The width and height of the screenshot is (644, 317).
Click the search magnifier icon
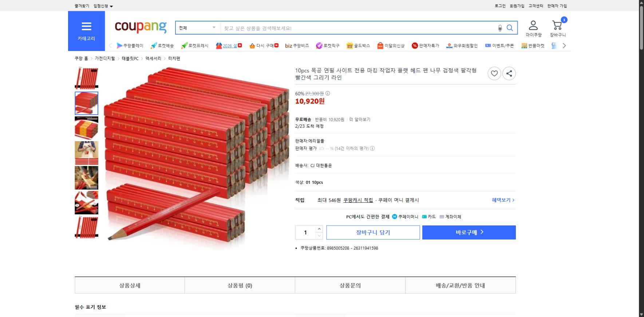[509, 27]
